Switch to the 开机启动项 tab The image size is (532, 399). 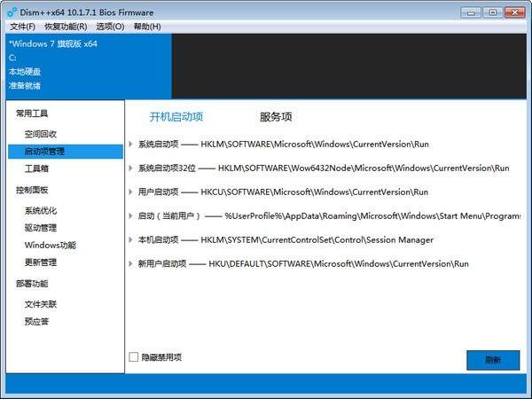176,117
